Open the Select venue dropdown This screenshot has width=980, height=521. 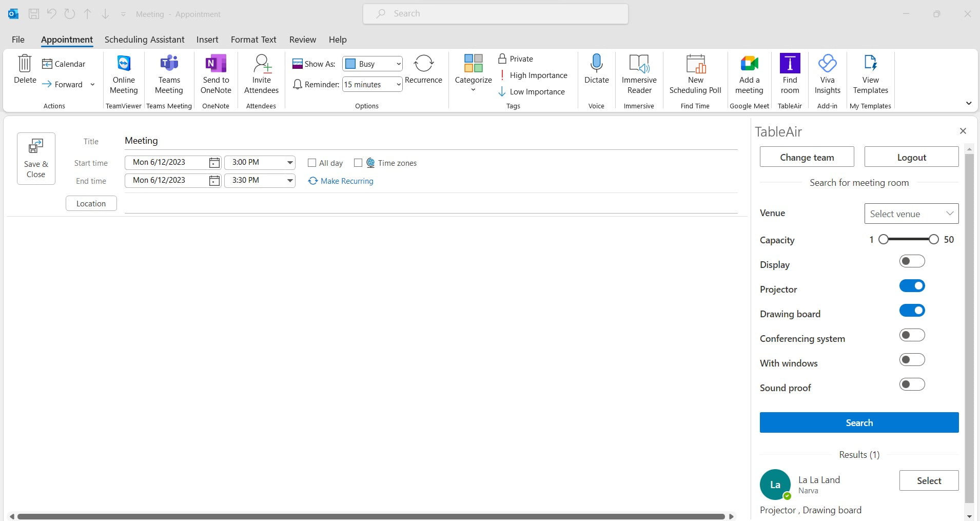click(911, 213)
